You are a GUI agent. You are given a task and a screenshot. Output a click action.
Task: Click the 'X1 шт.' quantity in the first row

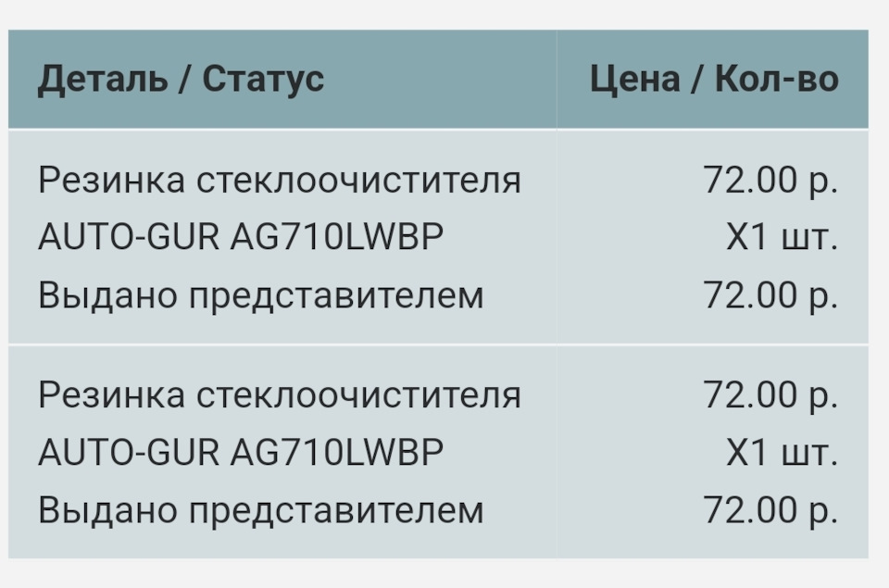pyautogui.click(x=782, y=238)
